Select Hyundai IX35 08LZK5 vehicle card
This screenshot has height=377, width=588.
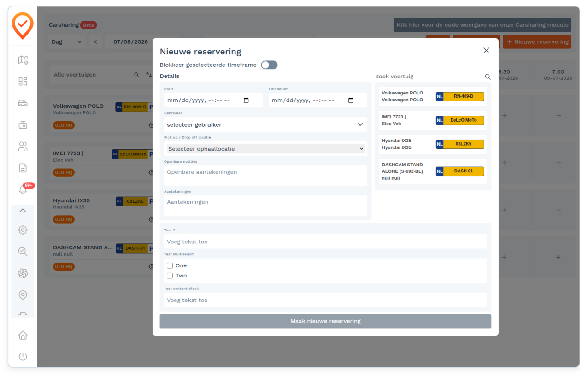tap(433, 144)
